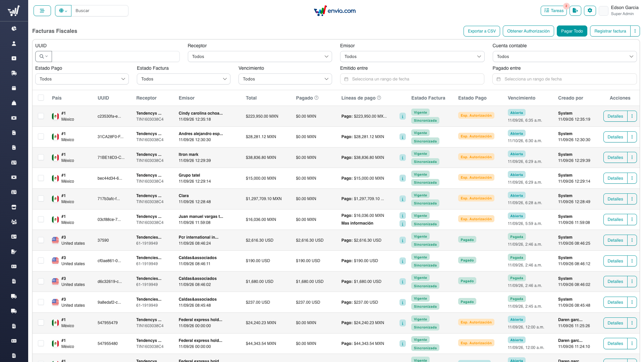Screen dimensions: 644x362
Task: Open the Tareas tasks menu
Action: pyautogui.click(x=554, y=11)
